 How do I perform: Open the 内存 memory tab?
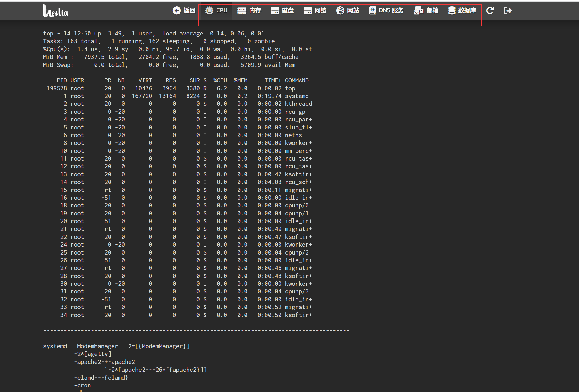click(249, 10)
